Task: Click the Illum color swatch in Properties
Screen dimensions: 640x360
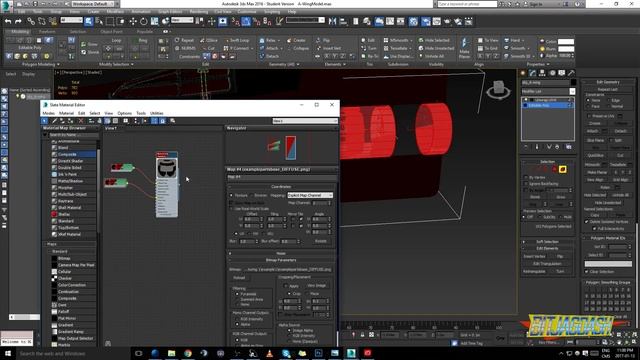Action: [566, 49]
